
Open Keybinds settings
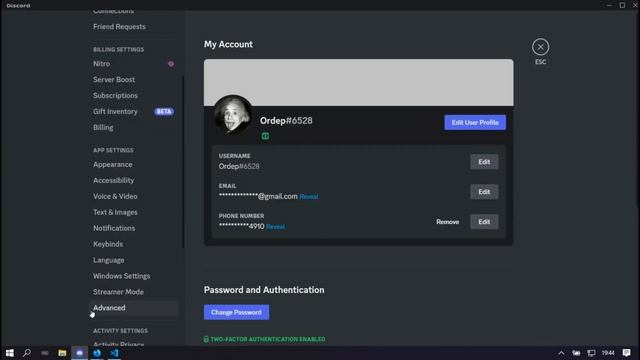133,244
